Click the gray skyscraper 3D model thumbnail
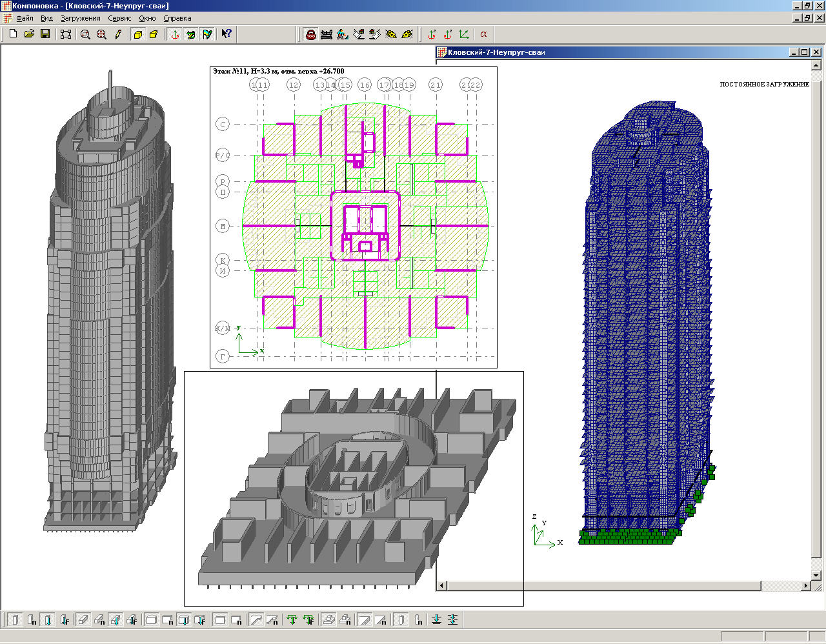The height and width of the screenshot is (644, 826). tap(110, 301)
